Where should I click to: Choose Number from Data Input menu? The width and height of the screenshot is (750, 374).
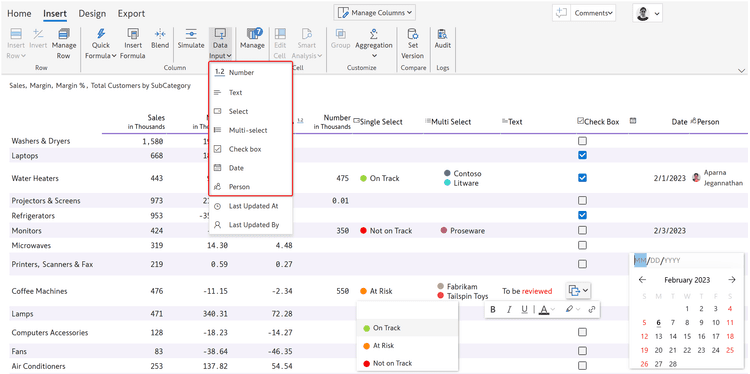click(x=251, y=73)
